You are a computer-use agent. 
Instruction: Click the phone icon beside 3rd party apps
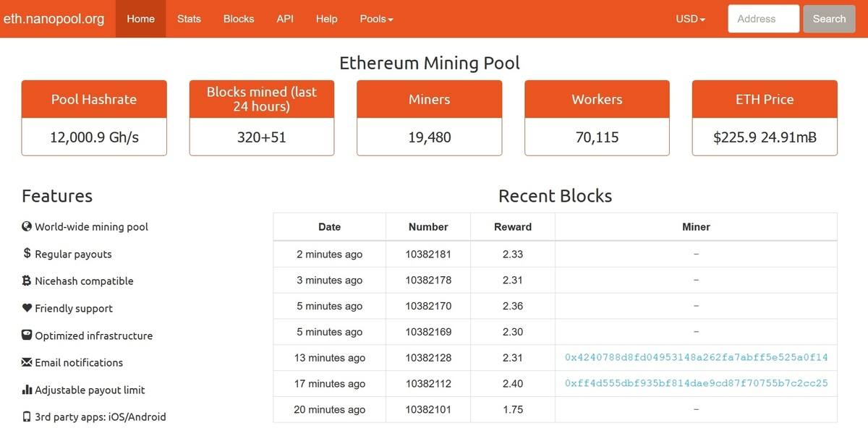click(27, 416)
